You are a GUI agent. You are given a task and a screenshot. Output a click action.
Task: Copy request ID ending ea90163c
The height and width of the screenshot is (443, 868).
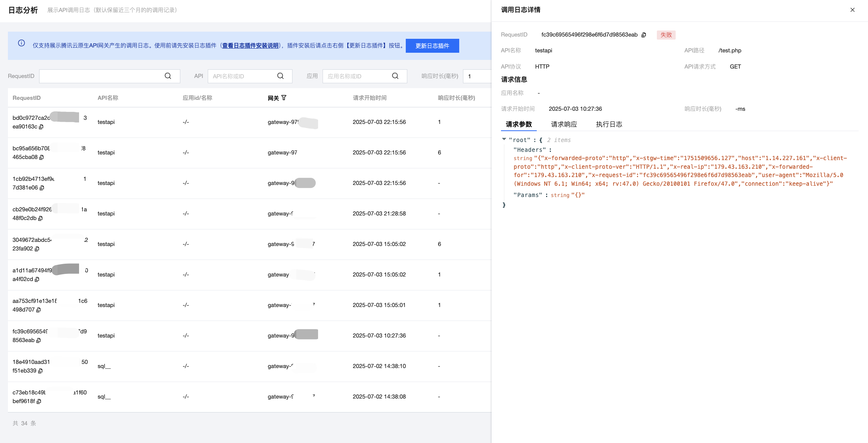click(x=41, y=127)
